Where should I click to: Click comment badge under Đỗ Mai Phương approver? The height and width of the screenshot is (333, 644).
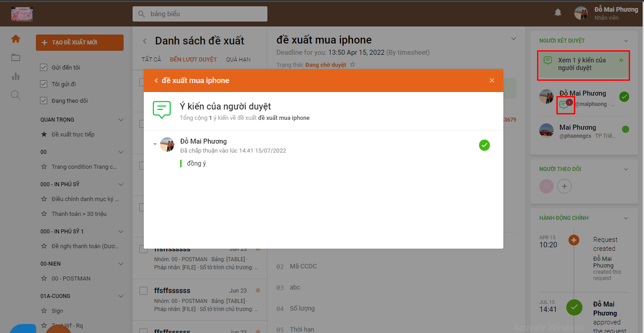pos(564,105)
